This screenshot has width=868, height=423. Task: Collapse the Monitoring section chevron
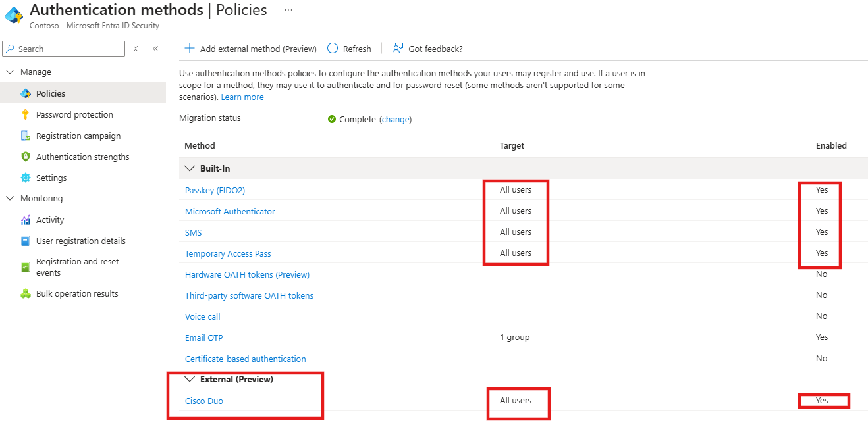point(10,199)
